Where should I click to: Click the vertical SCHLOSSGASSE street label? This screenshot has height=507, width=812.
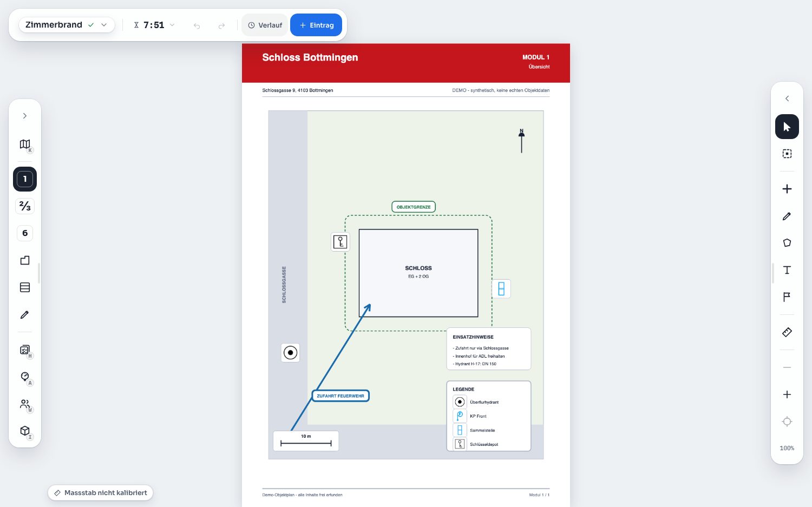(x=284, y=285)
